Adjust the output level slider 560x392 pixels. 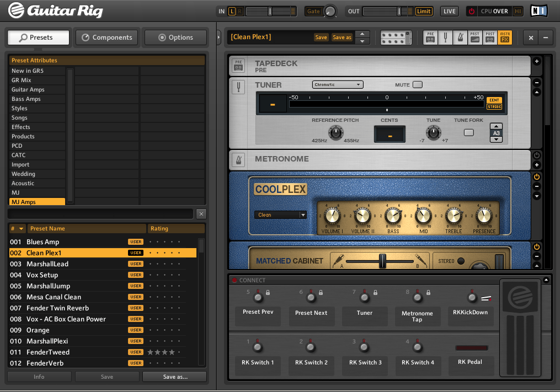pos(399,12)
